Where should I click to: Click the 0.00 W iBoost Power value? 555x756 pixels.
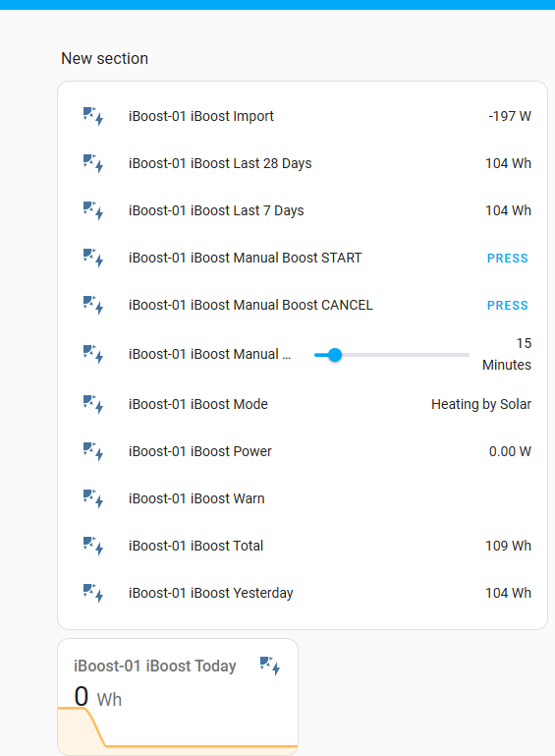[510, 451]
